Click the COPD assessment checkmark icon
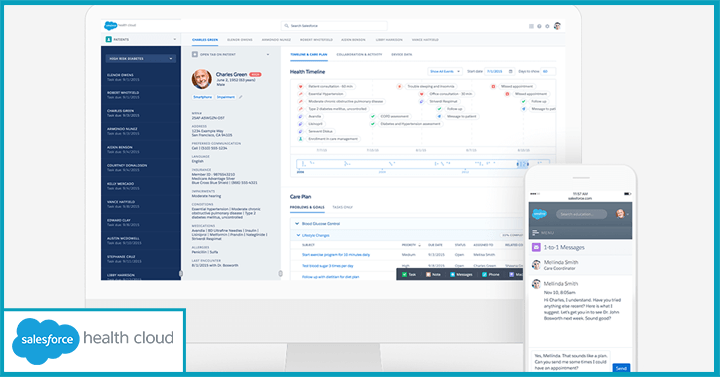 [x=373, y=116]
